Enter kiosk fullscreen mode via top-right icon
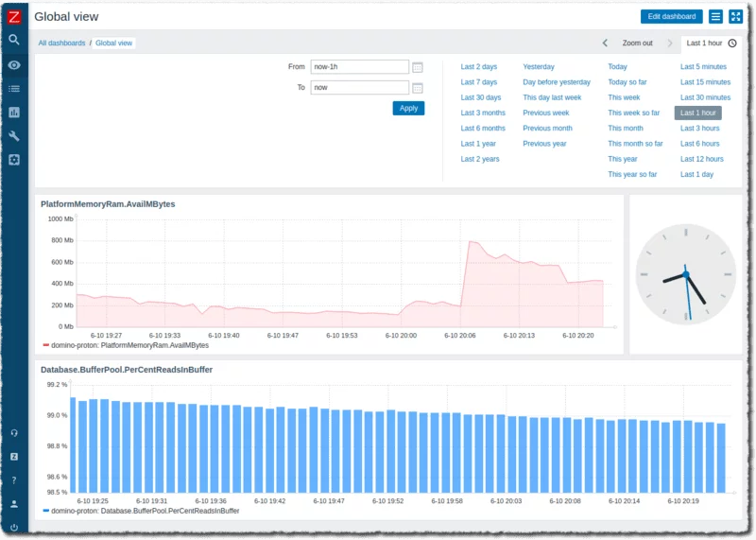Image resolution: width=756 pixels, height=540 pixels. [736, 17]
